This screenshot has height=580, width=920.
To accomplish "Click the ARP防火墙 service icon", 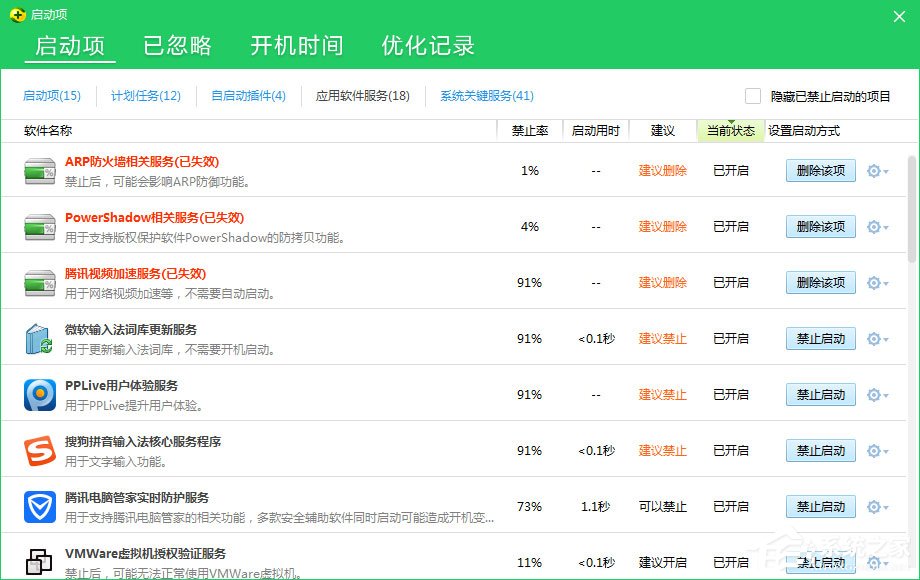I will (36, 170).
